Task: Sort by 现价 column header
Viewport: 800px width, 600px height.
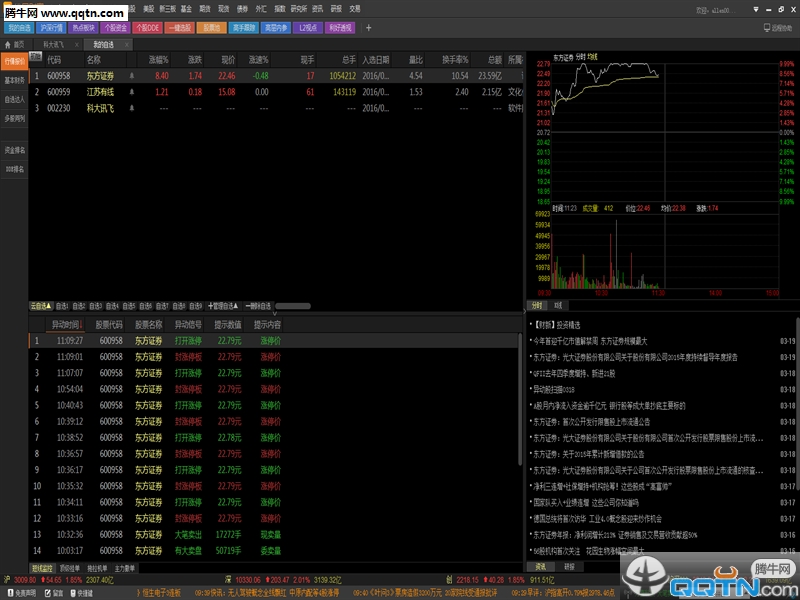Action: click(228, 60)
